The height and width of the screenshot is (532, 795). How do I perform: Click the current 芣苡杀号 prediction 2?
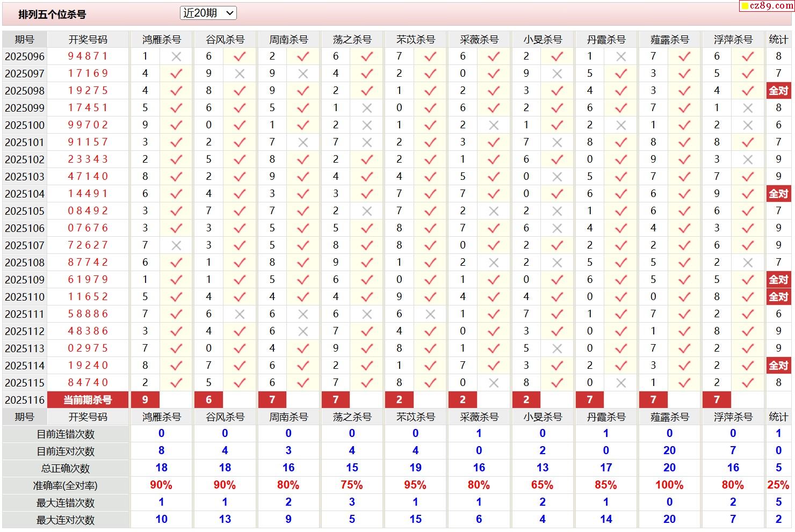[399, 400]
